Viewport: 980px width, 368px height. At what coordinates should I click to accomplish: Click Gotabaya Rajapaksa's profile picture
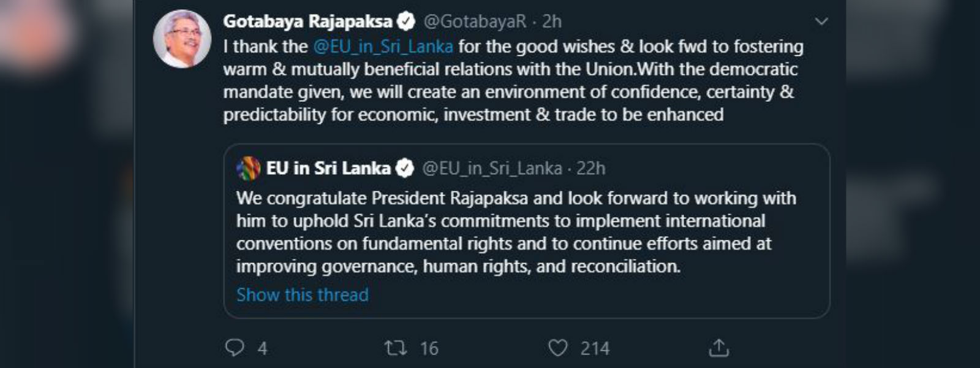point(183,35)
